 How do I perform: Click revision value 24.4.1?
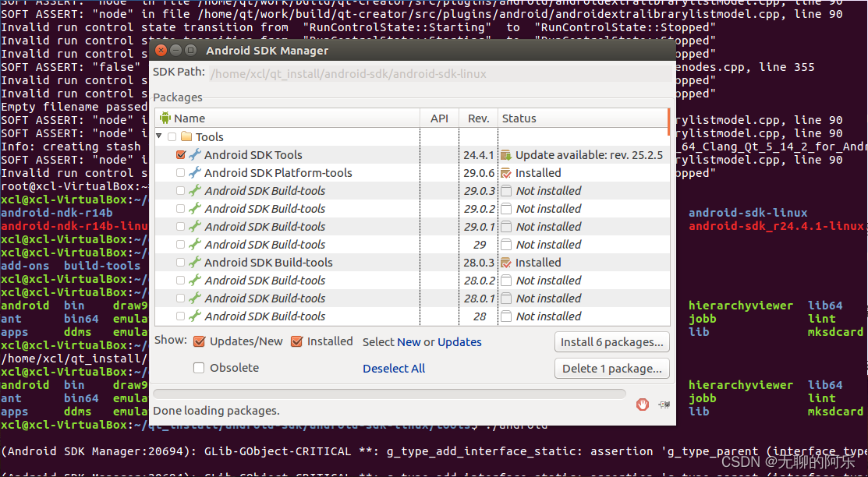pyautogui.click(x=480, y=155)
